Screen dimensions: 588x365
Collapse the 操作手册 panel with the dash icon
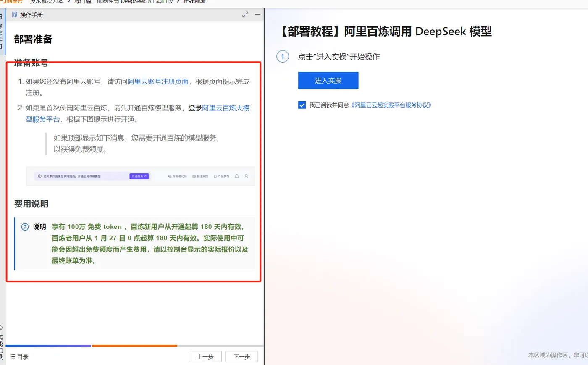tap(257, 14)
